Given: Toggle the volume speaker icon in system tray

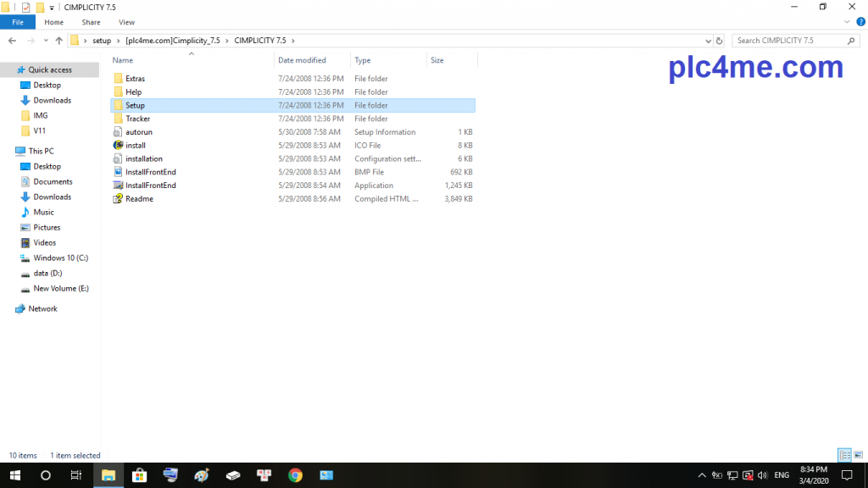Looking at the screenshot, I should pyautogui.click(x=762, y=475).
